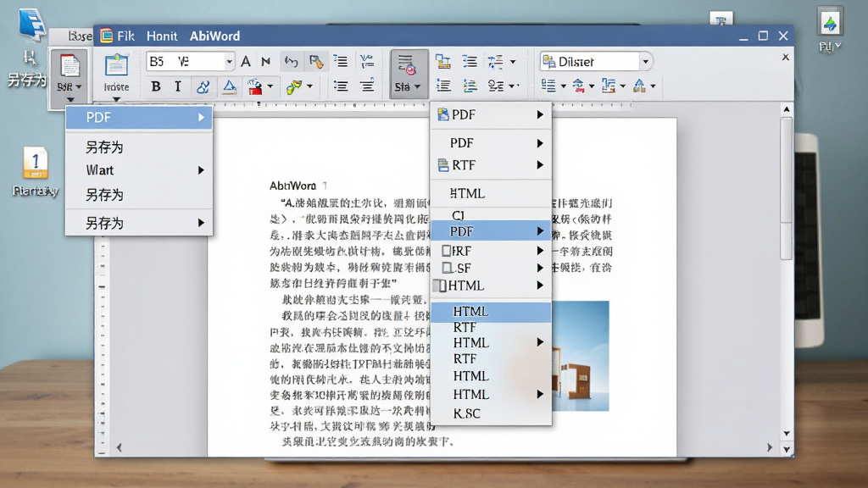
Task: Click the large letter A font icon
Action: 246,61
